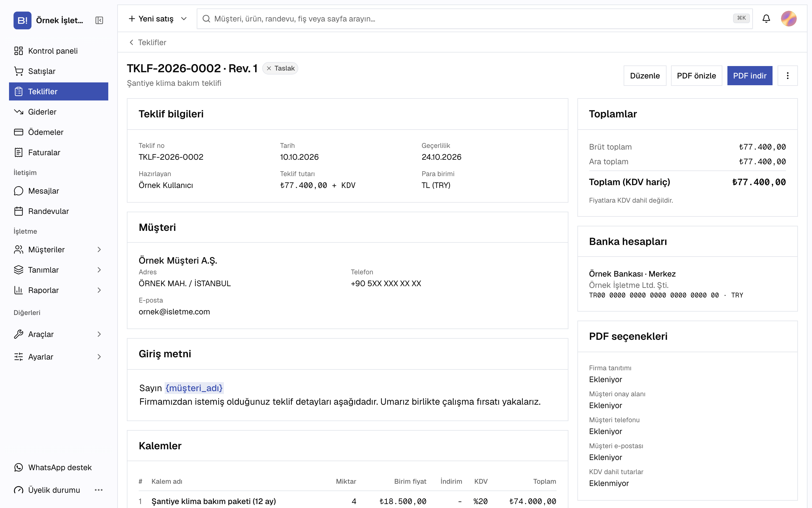The height and width of the screenshot is (508, 812).
Task: Expand the Raporlar submenu
Action: [99, 290]
